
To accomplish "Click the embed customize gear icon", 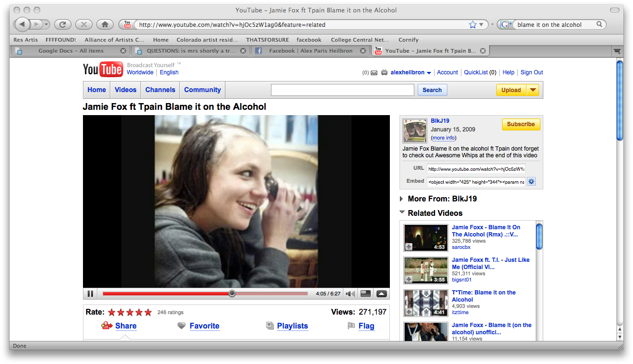I will coord(531,181).
